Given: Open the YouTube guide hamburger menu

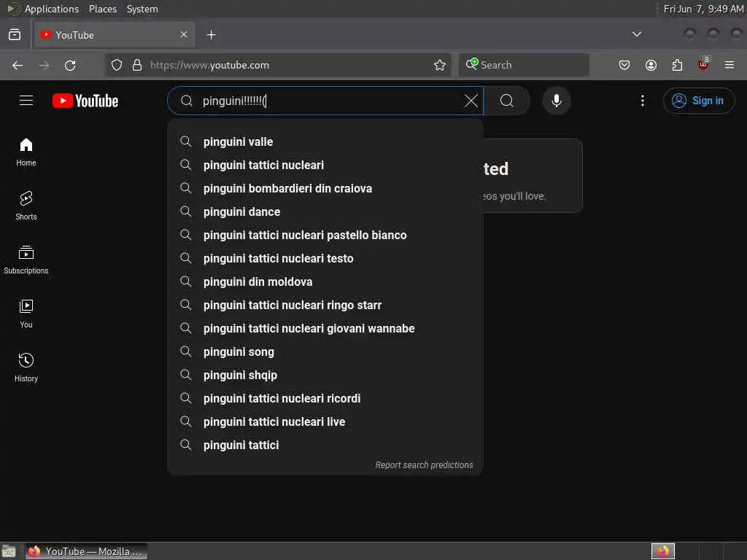Looking at the screenshot, I should 26,101.
